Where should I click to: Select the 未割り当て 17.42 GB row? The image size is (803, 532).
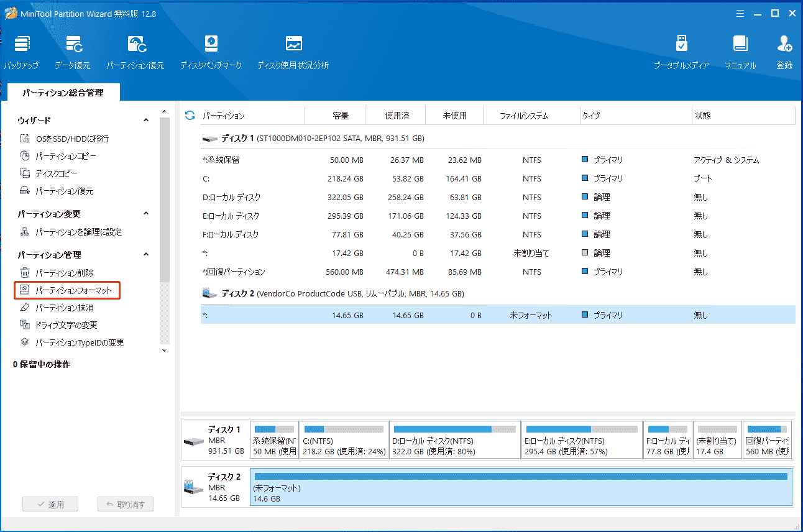tap(497, 253)
